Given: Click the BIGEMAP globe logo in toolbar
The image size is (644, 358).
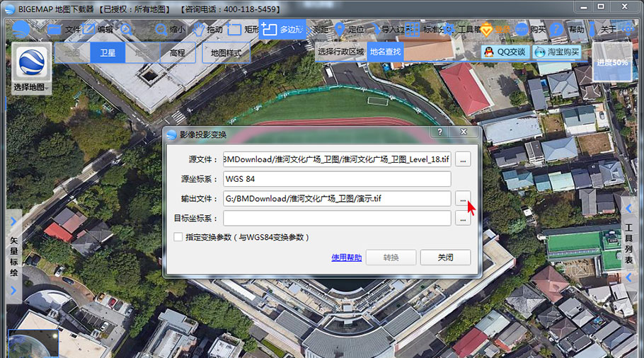Looking at the screenshot, I should (21, 30).
